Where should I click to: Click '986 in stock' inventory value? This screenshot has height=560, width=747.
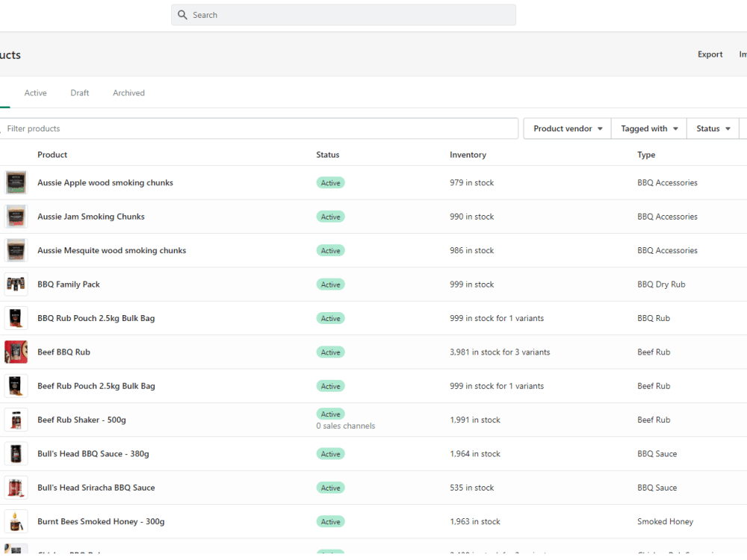coord(471,250)
